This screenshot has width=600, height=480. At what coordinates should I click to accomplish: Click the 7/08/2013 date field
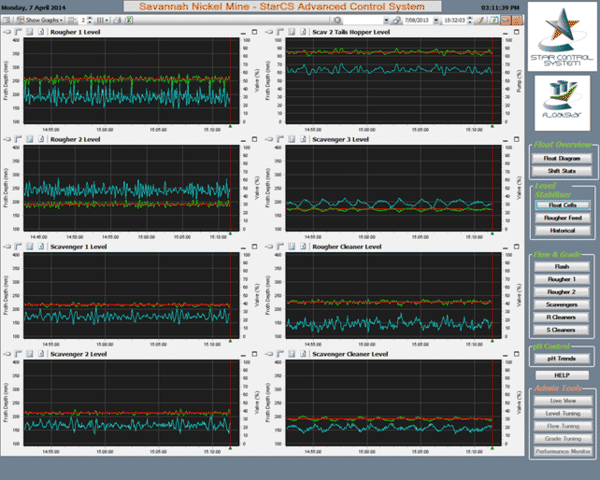pos(418,20)
